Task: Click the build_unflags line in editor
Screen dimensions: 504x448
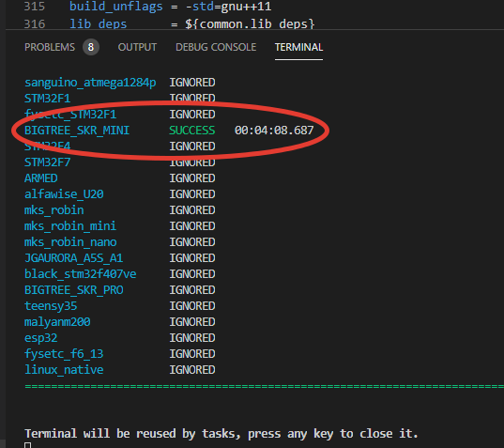Action: pos(171,7)
